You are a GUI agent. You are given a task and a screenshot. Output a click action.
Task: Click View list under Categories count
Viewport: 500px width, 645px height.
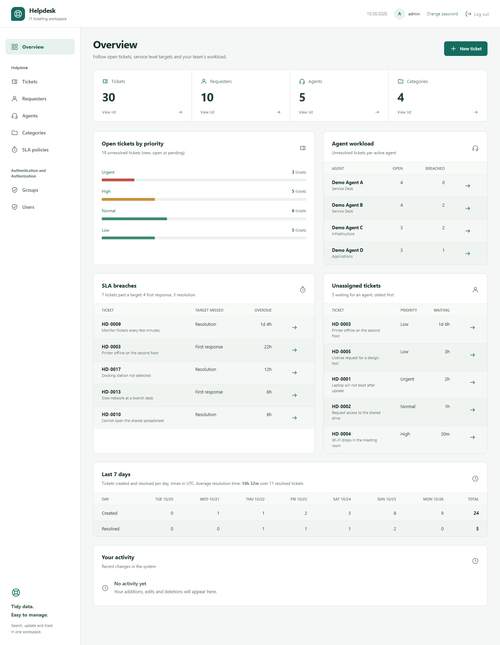click(x=404, y=112)
